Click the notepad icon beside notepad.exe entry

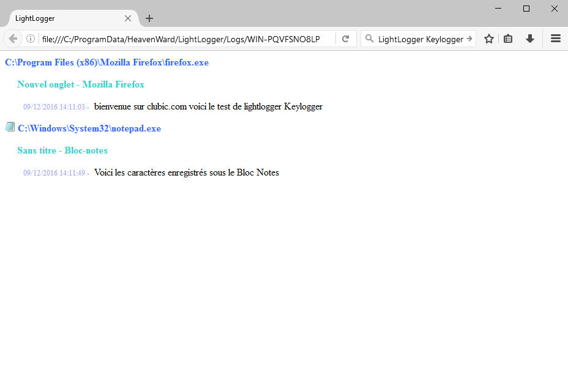coord(10,127)
